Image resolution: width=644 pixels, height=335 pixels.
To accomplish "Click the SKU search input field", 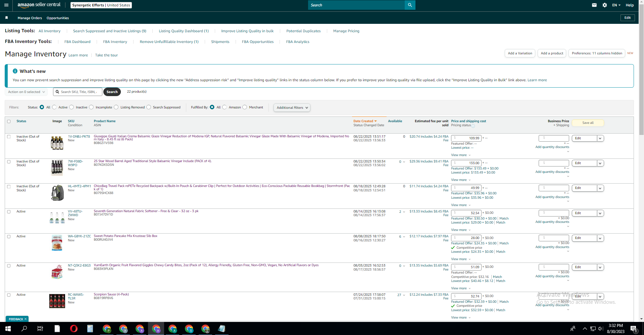I will 78,92.
